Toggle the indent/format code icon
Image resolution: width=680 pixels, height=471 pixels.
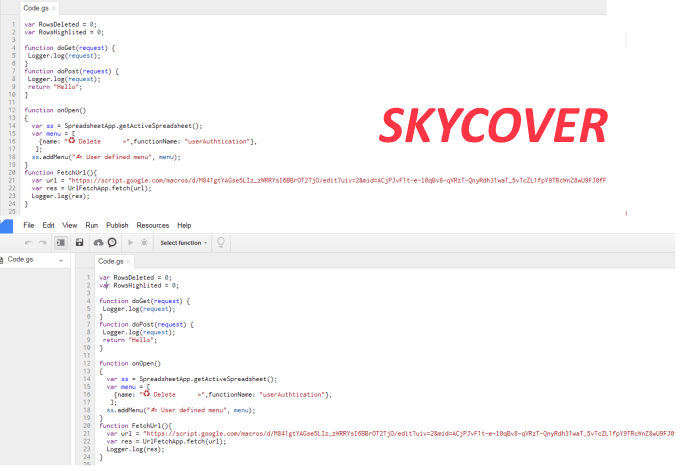[61, 243]
